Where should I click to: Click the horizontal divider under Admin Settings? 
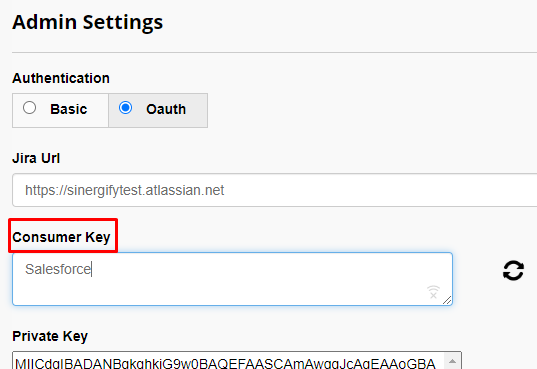click(x=275, y=52)
